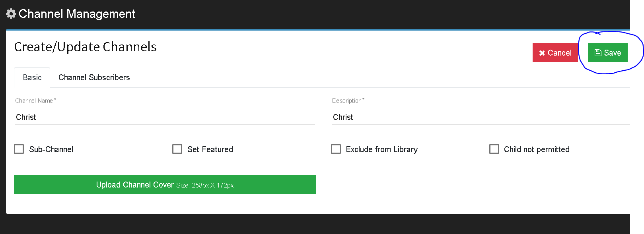The image size is (644, 234).
Task: Switch to the Channel Subscribers tab
Action: (94, 77)
